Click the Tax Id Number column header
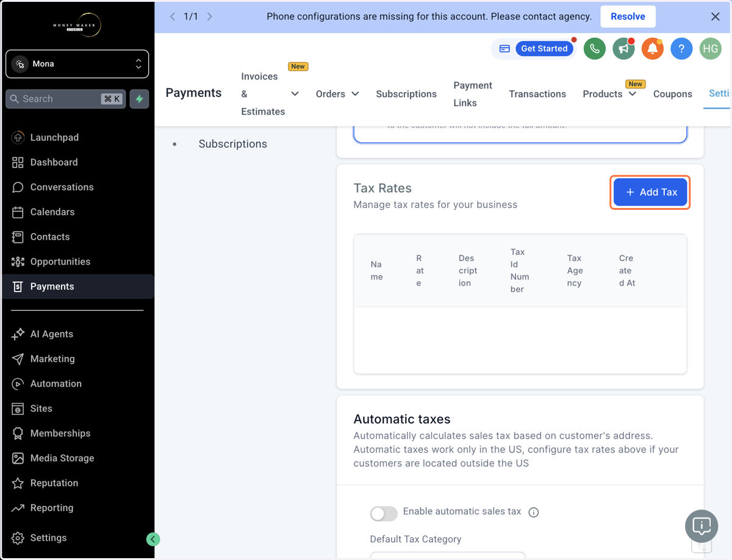The height and width of the screenshot is (560, 732). click(x=520, y=271)
